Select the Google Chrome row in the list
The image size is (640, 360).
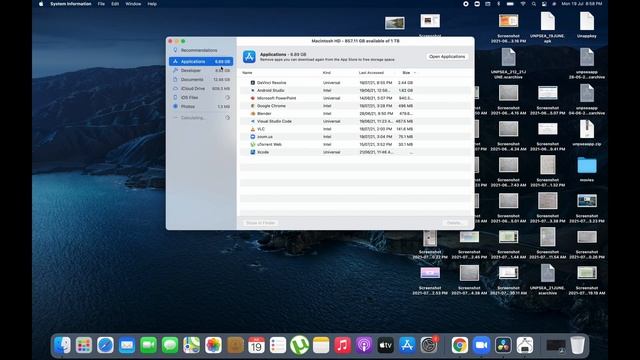[355, 106]
